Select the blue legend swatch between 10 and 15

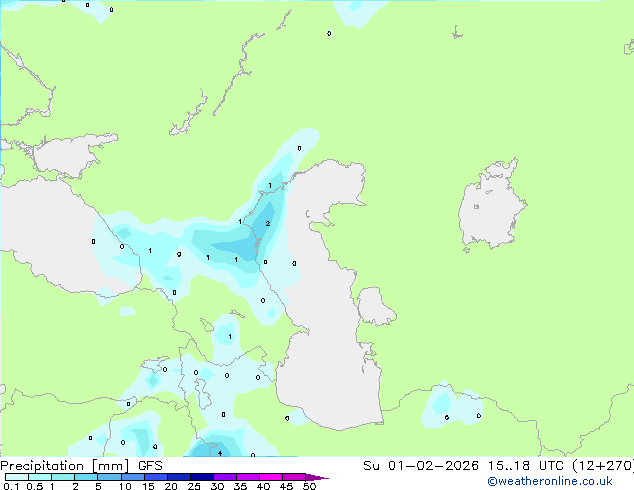point(132,477)
